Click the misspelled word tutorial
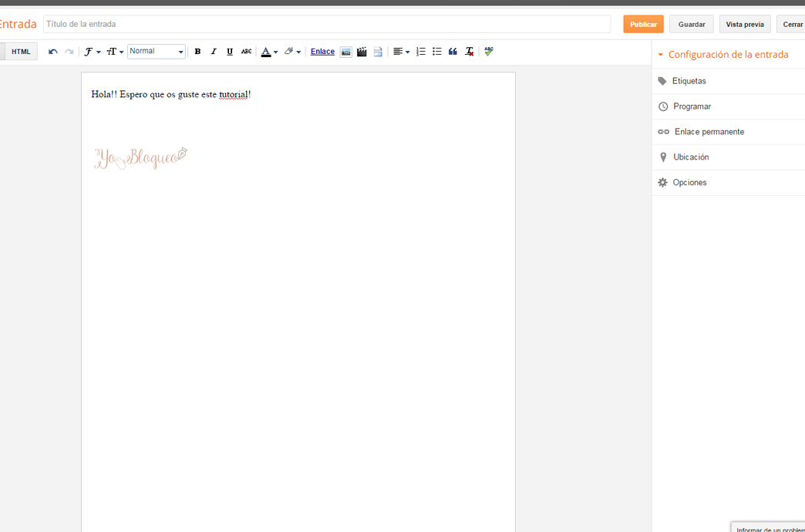The image size is (805, 532). (x=234, y=95)
